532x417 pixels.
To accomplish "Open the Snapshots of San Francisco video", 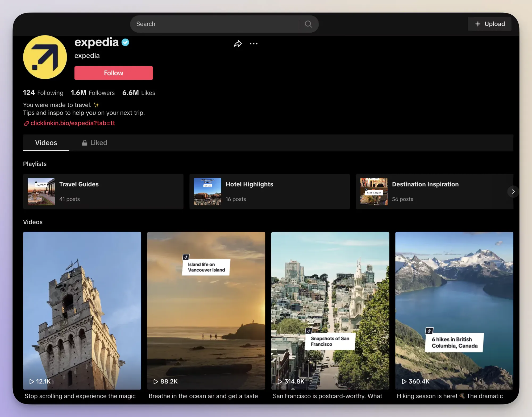I will tap(330, 311).
